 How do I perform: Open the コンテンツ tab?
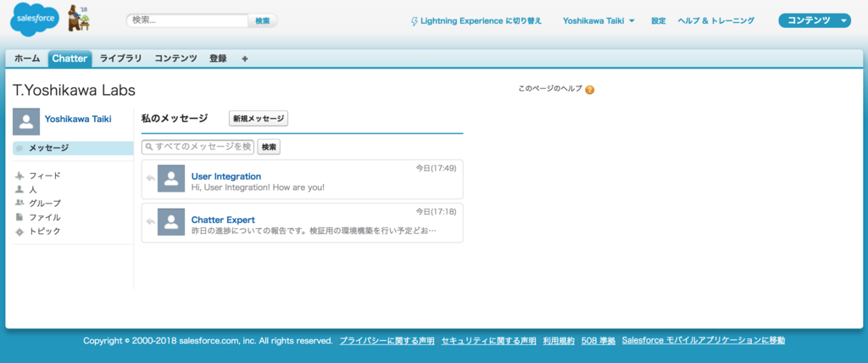[x=175, y=59]
